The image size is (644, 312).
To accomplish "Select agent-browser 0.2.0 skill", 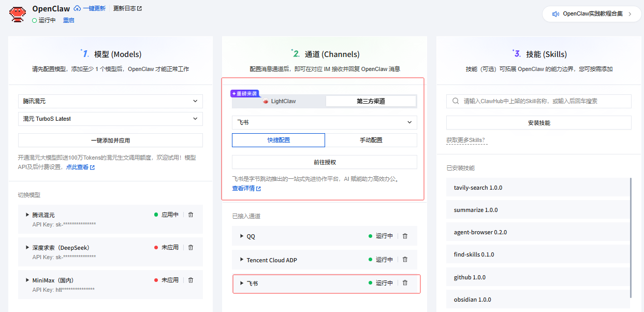I will (537, 232).
